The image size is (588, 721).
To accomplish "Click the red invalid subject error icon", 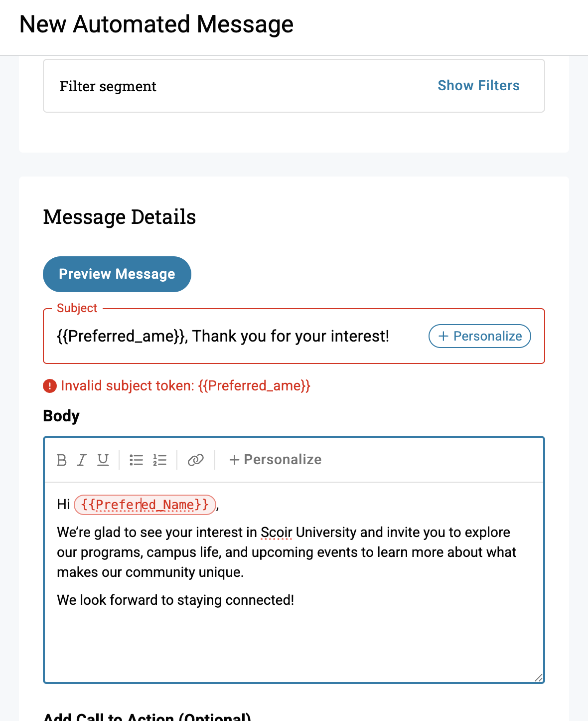I will [x=50, y=386].
